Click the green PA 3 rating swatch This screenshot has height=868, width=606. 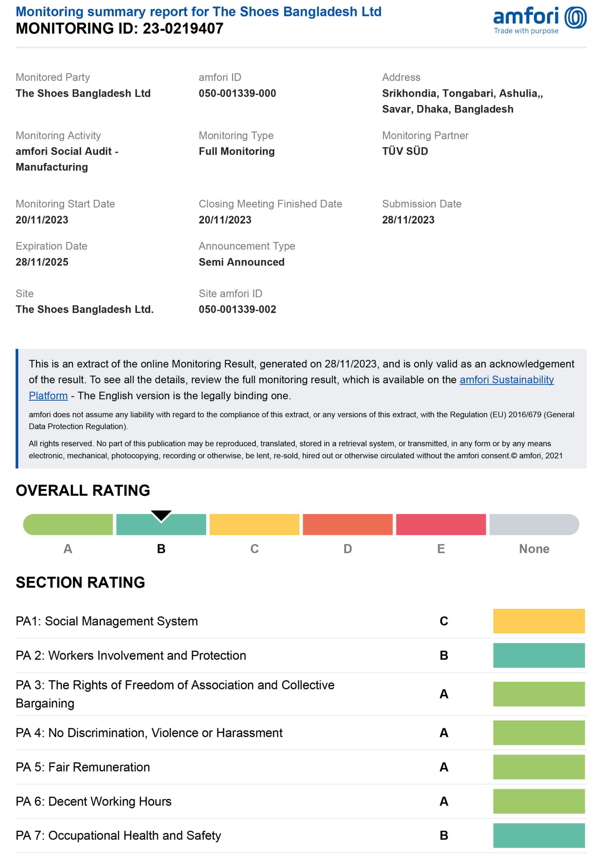tap(539, 694)
